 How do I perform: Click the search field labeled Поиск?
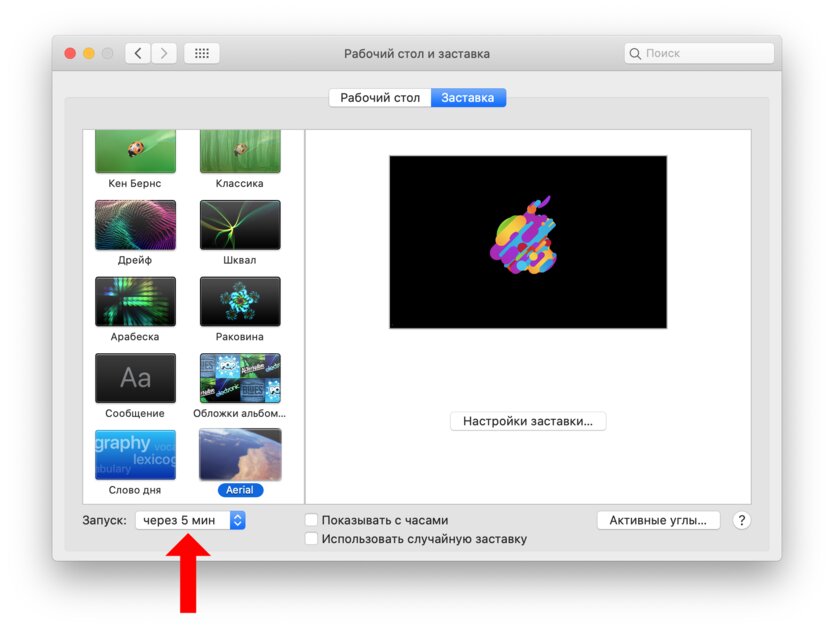[x=699, y=53]
